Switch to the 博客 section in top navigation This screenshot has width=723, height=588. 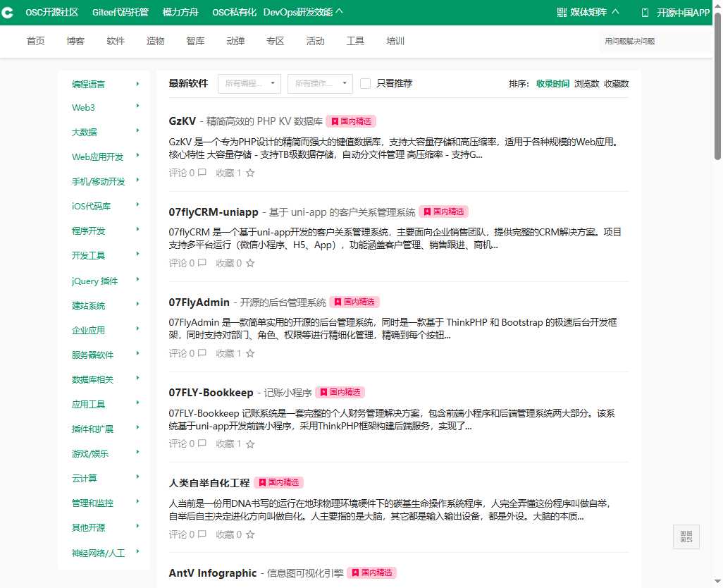coord(75,41)
